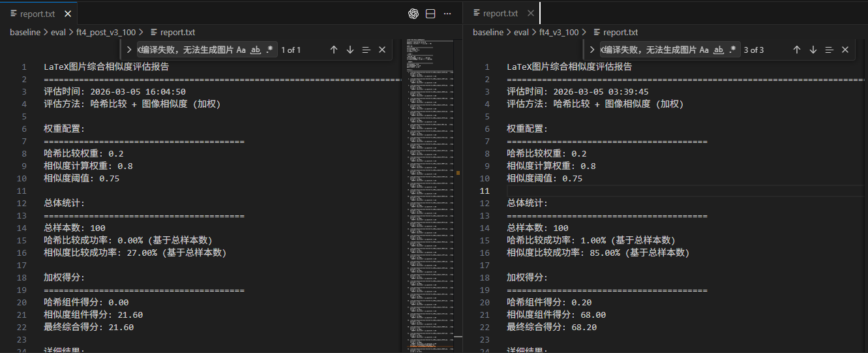
Task: Click '相似度组件得分: 68.00' in right editor
Action: coord(556,315)
